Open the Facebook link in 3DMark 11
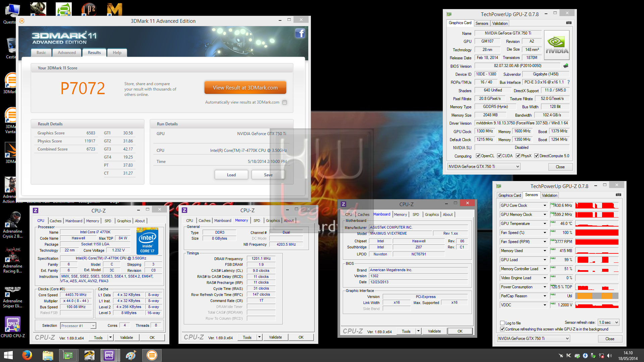Viewport: 644px width, 362px height. pyautogui.click(x=300, y=33)
